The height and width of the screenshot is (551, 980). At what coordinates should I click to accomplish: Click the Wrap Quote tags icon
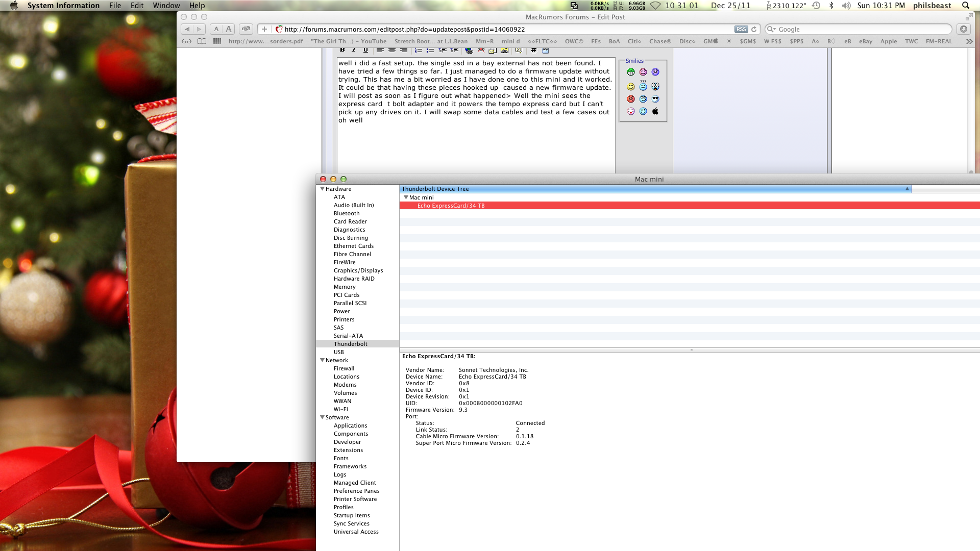point(519,50)
